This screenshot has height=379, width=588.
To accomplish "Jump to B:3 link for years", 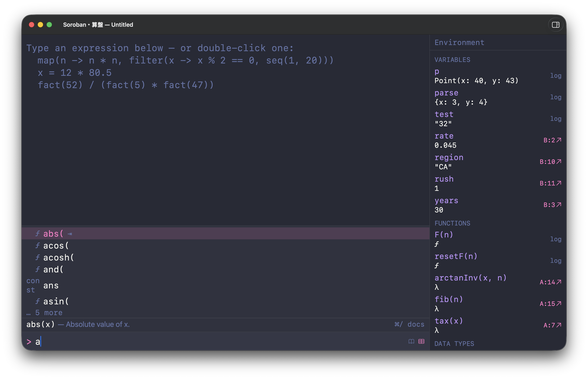I will click(552, 205).
